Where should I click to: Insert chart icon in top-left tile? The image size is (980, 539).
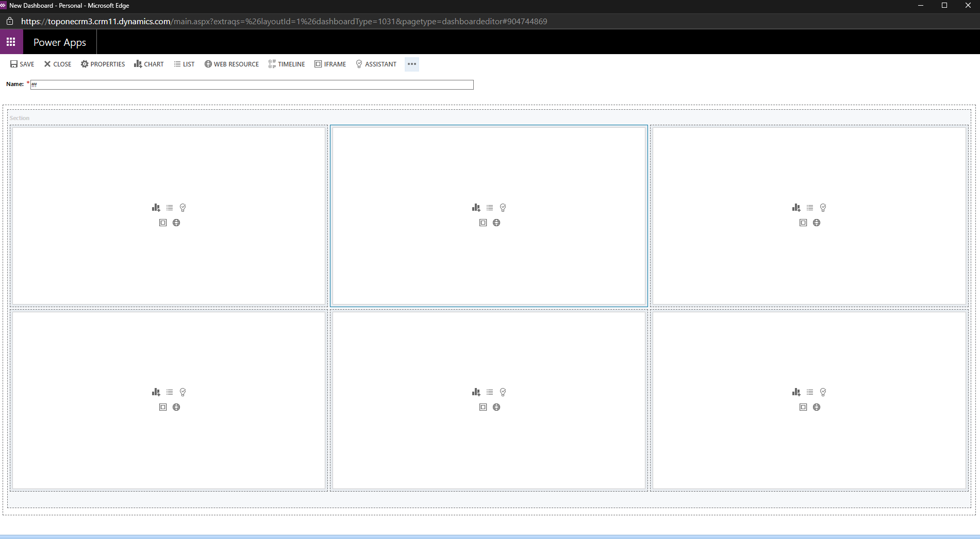(156, 208)
